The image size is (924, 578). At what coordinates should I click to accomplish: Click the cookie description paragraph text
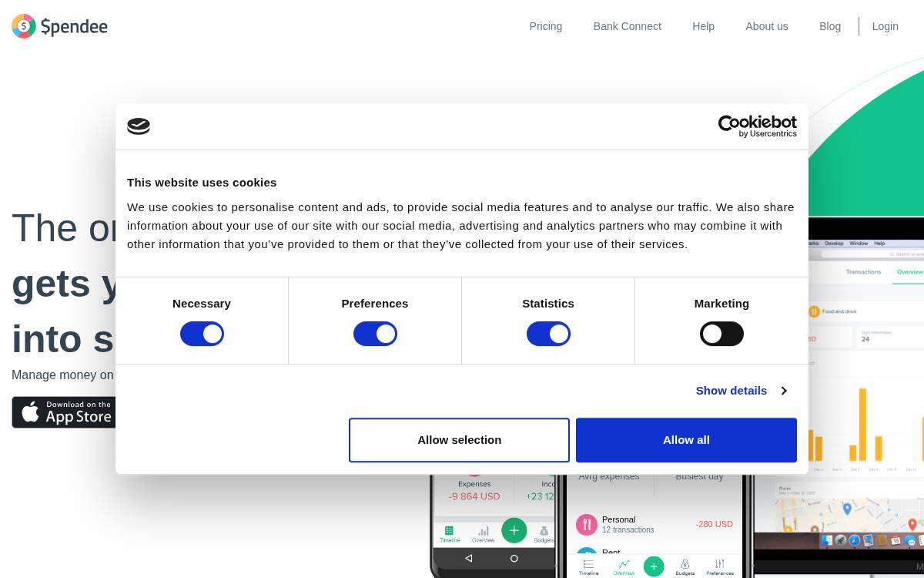tap(460, 226)
